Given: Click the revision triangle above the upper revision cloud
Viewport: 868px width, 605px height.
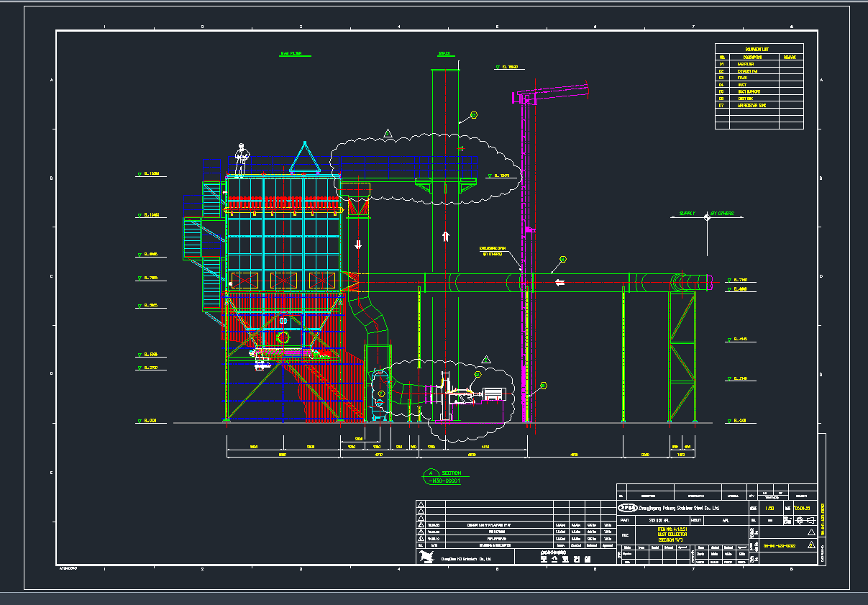Looking at the screenshot, I should point(388,134).
